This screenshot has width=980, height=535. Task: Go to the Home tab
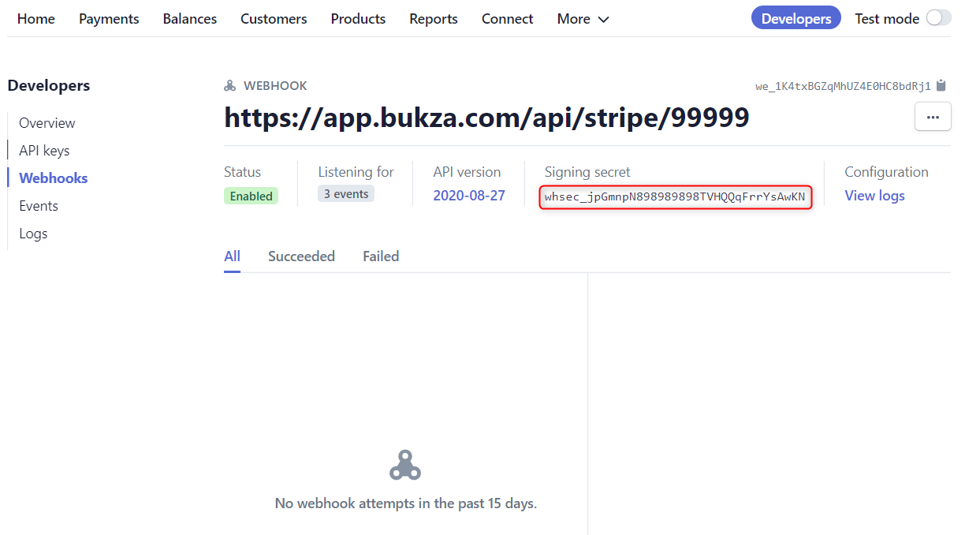click(x=36, y=19)
